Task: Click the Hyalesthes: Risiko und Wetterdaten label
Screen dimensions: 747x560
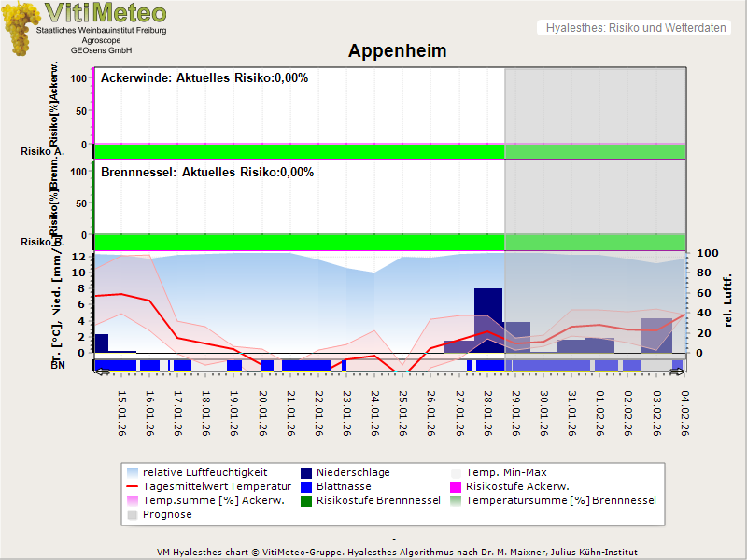Action: coord(635,28)
